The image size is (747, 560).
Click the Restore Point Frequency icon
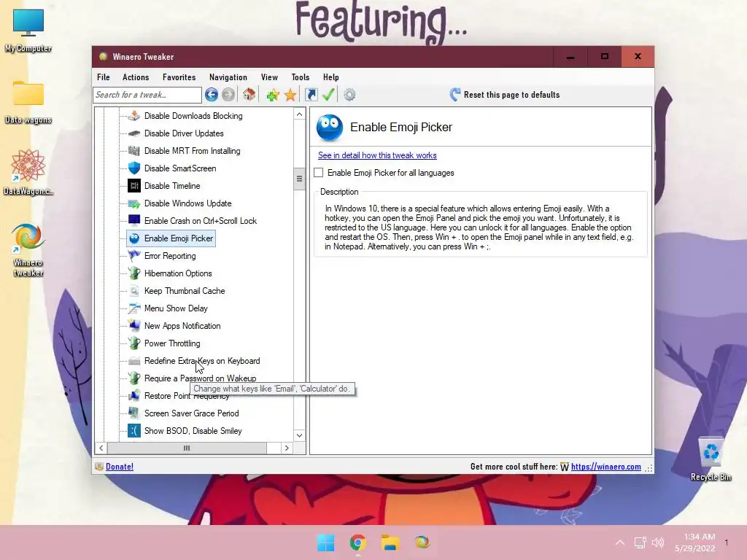pyautogui.click(x=134, y=396)
